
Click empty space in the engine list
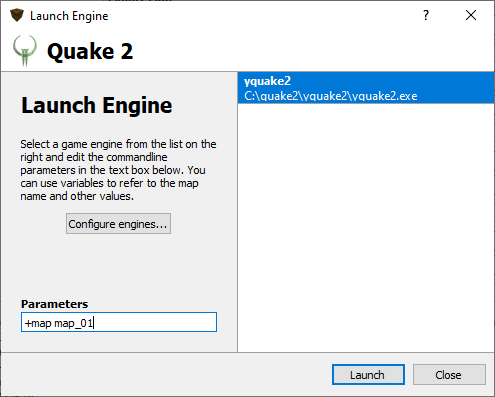point(366,227)
